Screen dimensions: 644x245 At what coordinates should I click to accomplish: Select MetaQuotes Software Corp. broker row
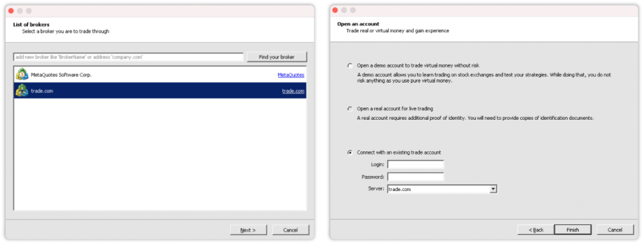[160, 74]
